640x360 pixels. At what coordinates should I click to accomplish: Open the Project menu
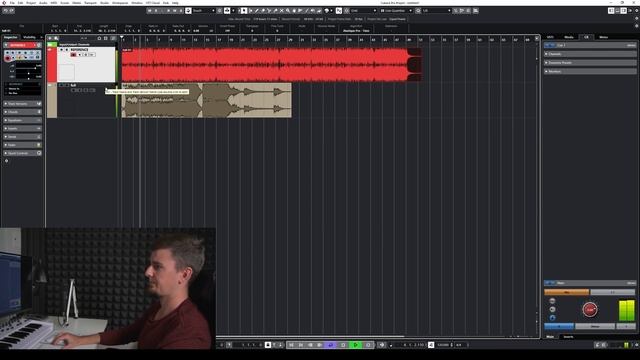[x=31, y=3]
